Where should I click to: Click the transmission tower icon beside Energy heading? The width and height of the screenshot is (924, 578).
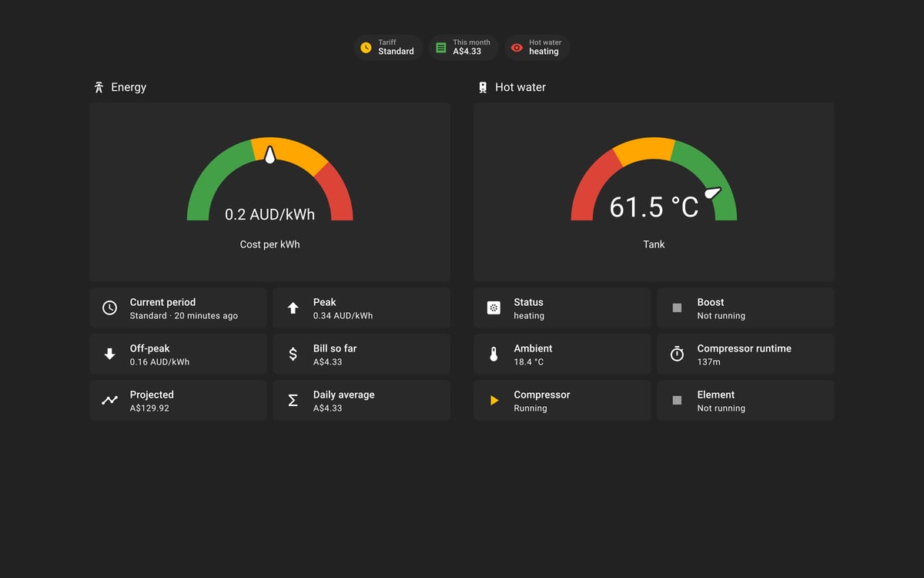pyautogui.click(x=99, y=87)
